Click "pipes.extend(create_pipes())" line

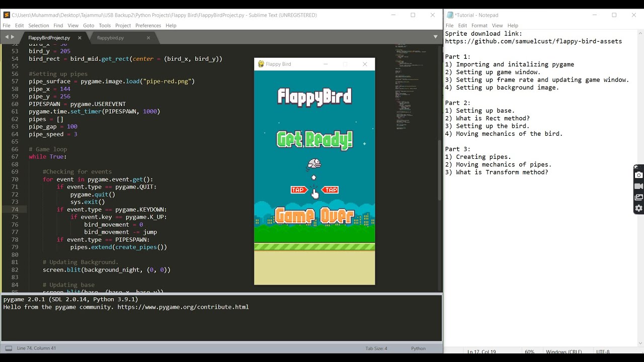coord(119,247)
